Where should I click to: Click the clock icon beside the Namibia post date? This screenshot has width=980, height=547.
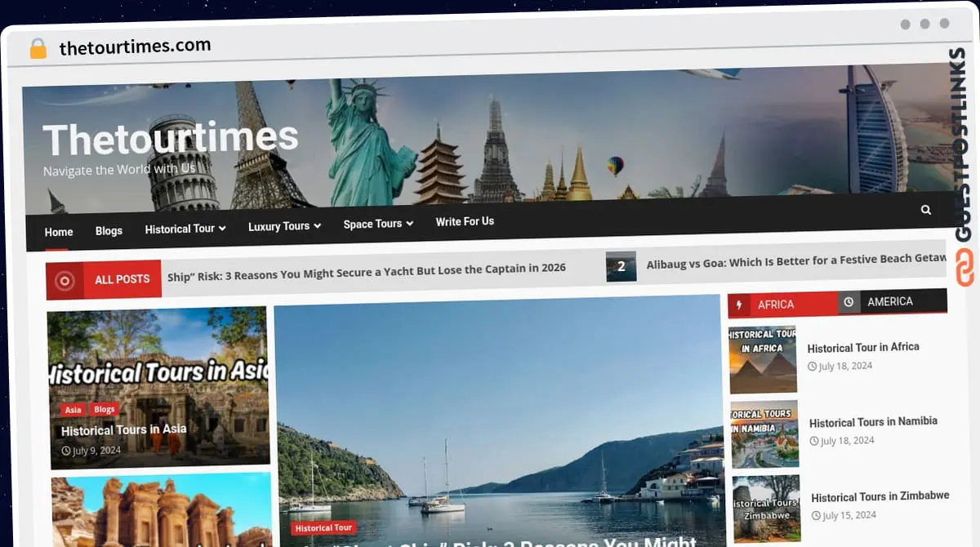point(813,440)
